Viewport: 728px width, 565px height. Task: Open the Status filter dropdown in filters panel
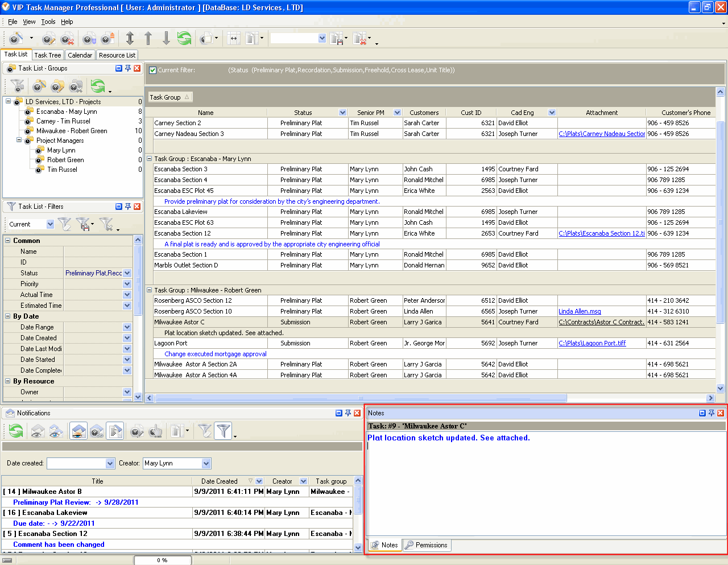click(x=127, y=273)
